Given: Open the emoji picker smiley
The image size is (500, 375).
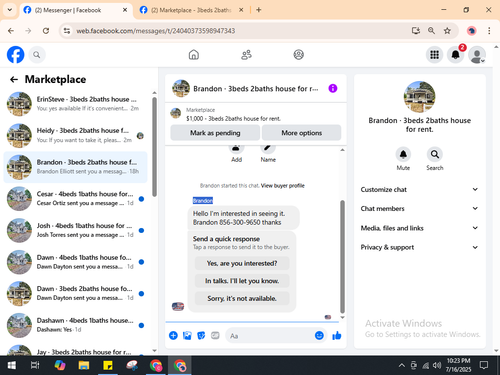Looking at the screenshot, I should tap(319, 335).
